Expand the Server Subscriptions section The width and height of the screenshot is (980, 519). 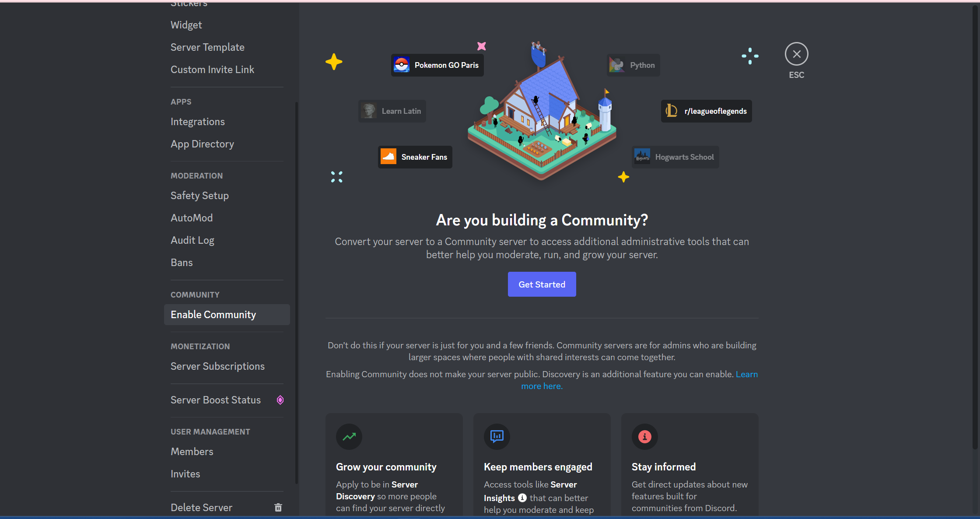[217, 366]
